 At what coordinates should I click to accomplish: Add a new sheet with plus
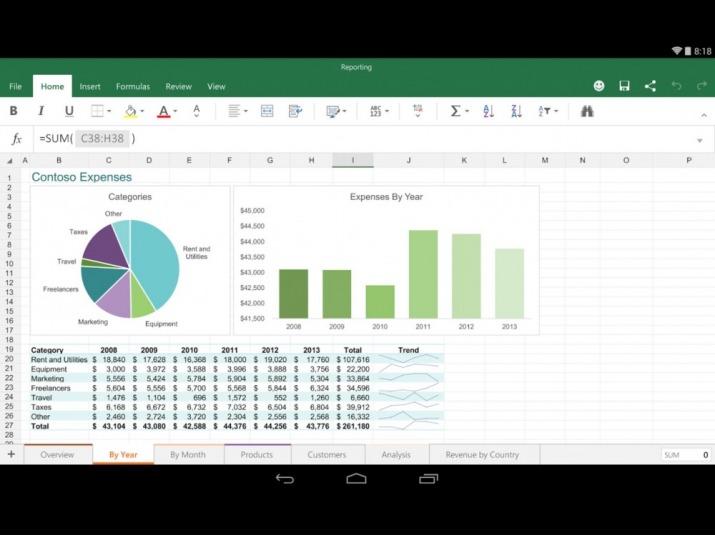11,454
